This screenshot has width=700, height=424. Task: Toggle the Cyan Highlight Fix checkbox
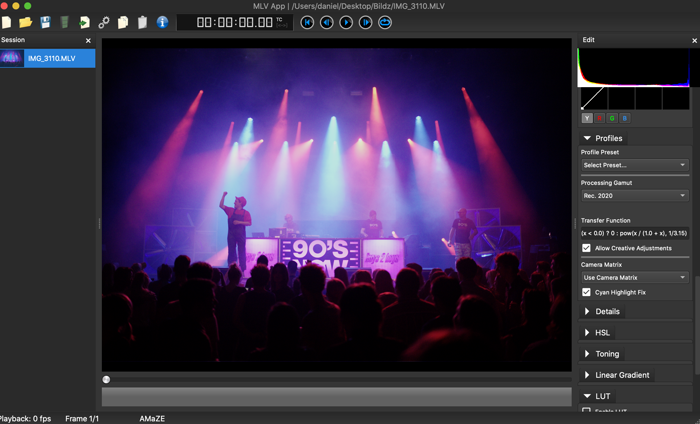click(x=586, y=292)
